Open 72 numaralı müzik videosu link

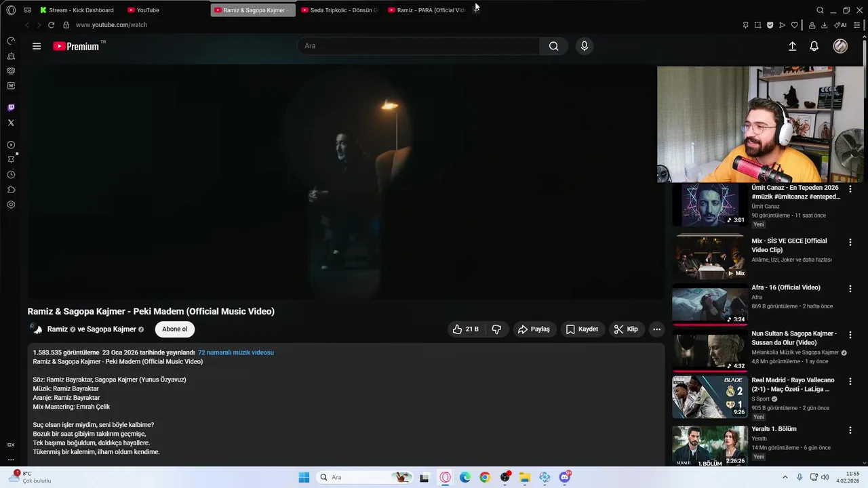point(236,352)
